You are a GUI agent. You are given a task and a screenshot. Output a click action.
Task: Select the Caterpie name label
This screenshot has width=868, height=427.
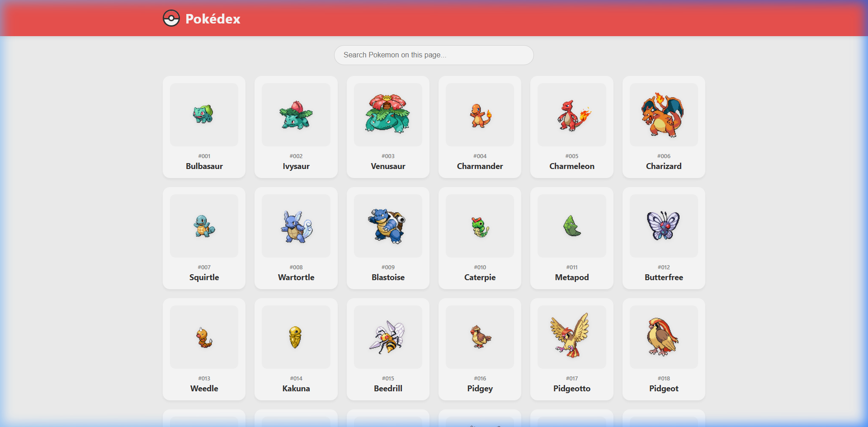click(x=480, y=277)
